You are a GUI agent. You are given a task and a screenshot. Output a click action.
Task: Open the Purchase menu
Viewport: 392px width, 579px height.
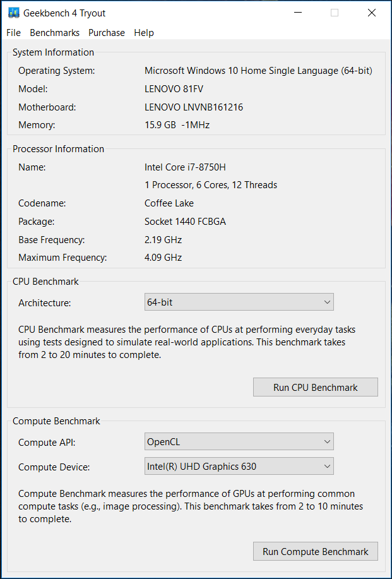(106, 32)
